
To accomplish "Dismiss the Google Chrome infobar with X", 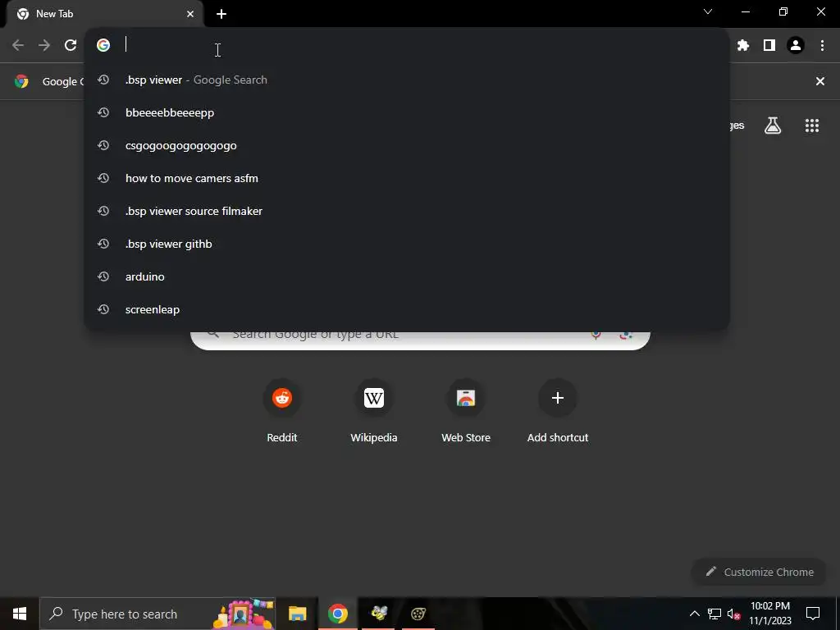I will [820, 81].
